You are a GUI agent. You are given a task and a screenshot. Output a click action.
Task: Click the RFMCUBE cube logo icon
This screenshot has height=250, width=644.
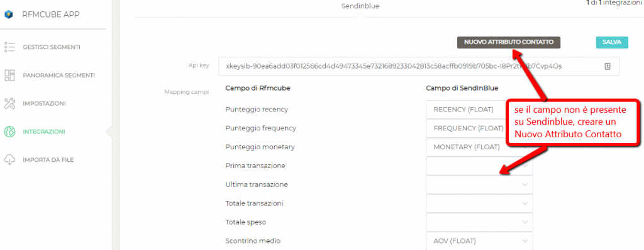click(9, 15)
